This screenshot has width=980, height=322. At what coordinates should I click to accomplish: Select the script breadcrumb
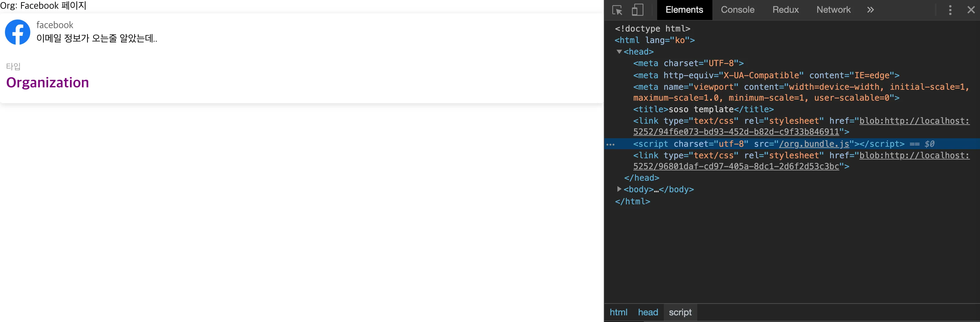coord(680,312)
